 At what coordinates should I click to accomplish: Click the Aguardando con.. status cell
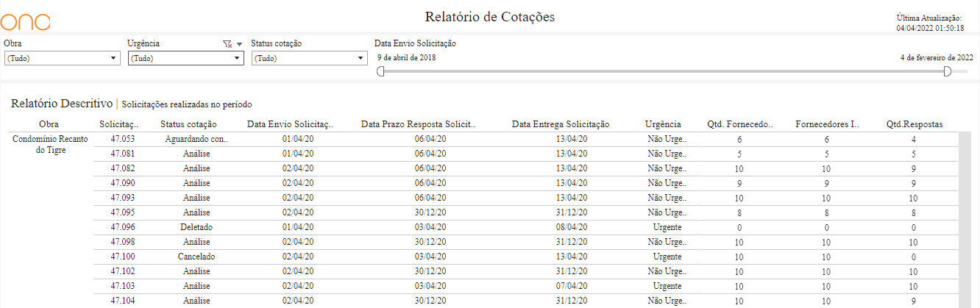[x=196, y=139]
